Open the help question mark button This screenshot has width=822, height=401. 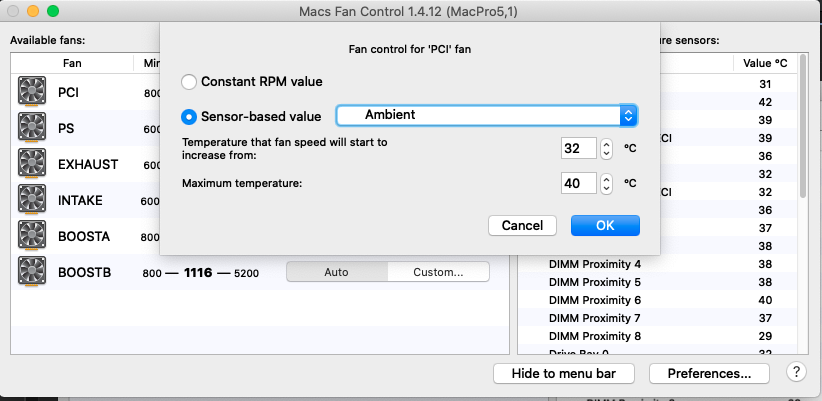coord(796,372)
